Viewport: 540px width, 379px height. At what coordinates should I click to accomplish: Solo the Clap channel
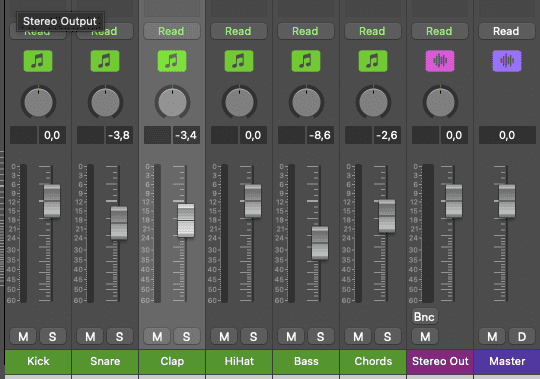pos(187,336)
